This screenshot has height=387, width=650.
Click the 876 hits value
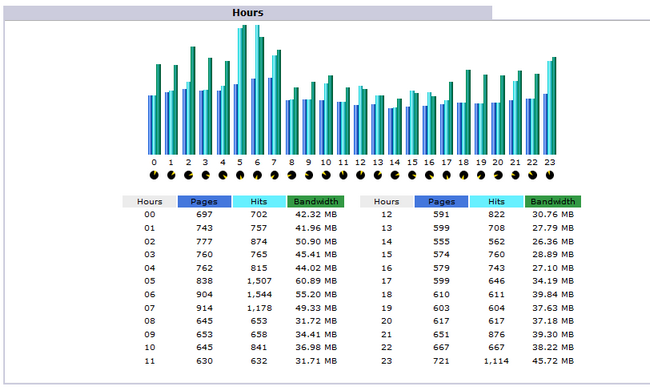click(496, 334)
